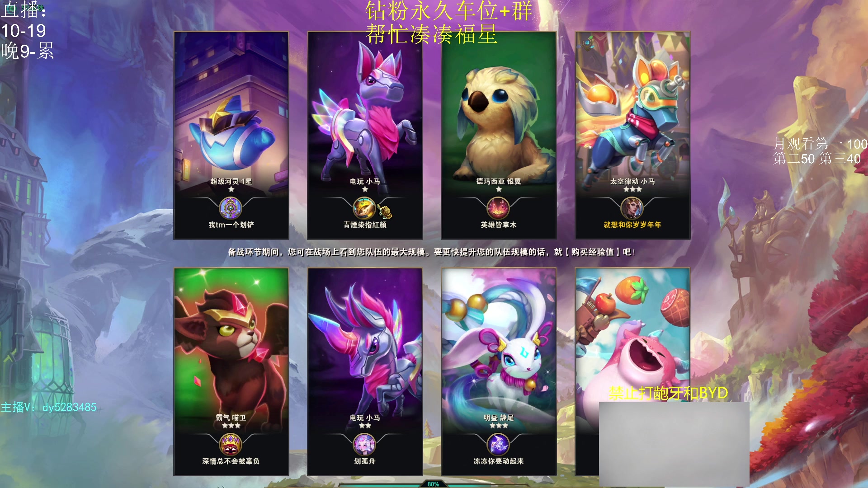Click the summoner icon of player 我tm一个划铲
868x488 pixels.
point(231,208)
